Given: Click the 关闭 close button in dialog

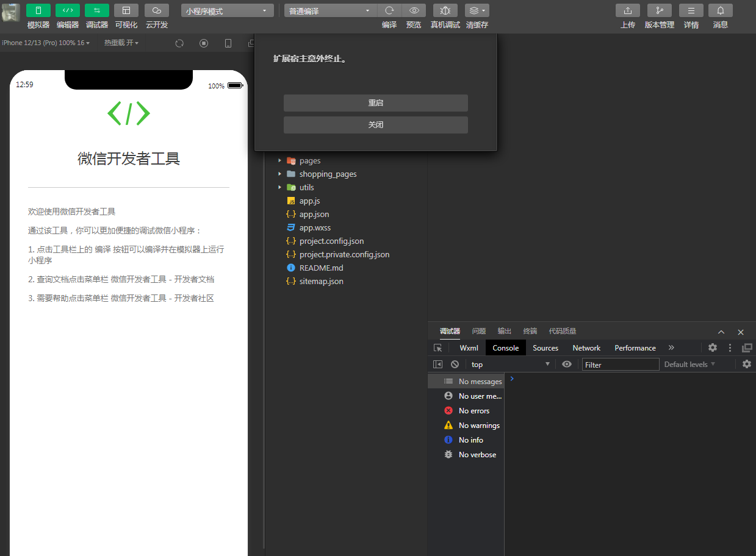Looking at the screenshot, I should tap(376, 125).
